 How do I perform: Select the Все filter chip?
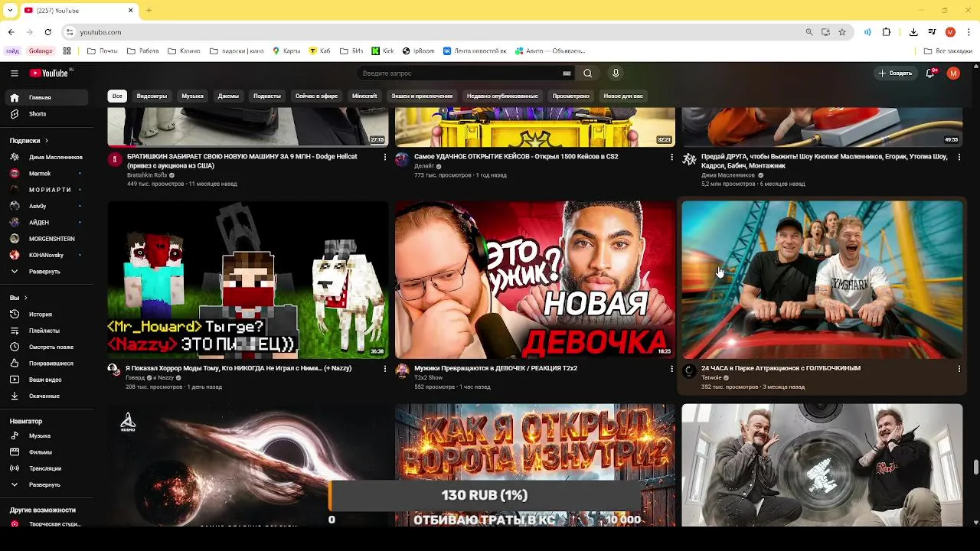(117, 96)
